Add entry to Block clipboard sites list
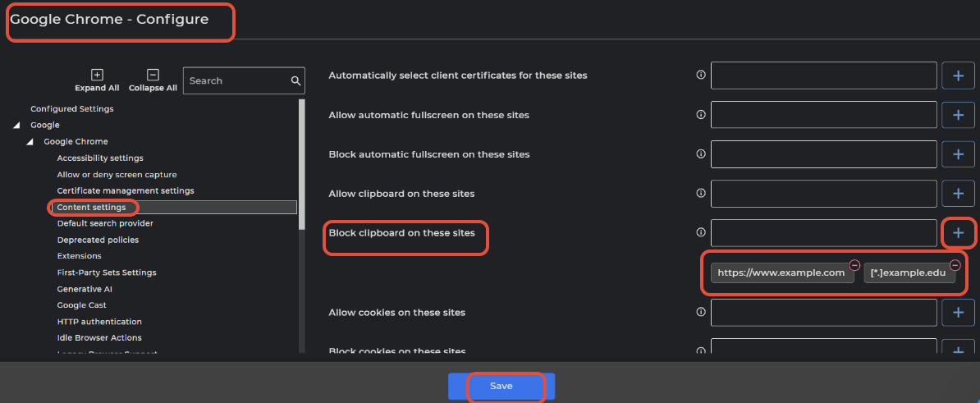 958,233
